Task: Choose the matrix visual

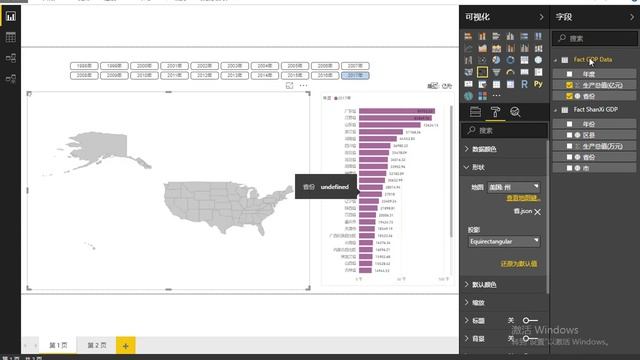Action: point(510,84)
